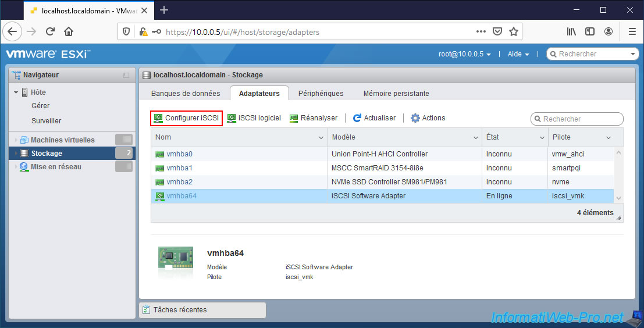Open the vmhba2 adapter link
Screen dimensions: 644x328
180,182
